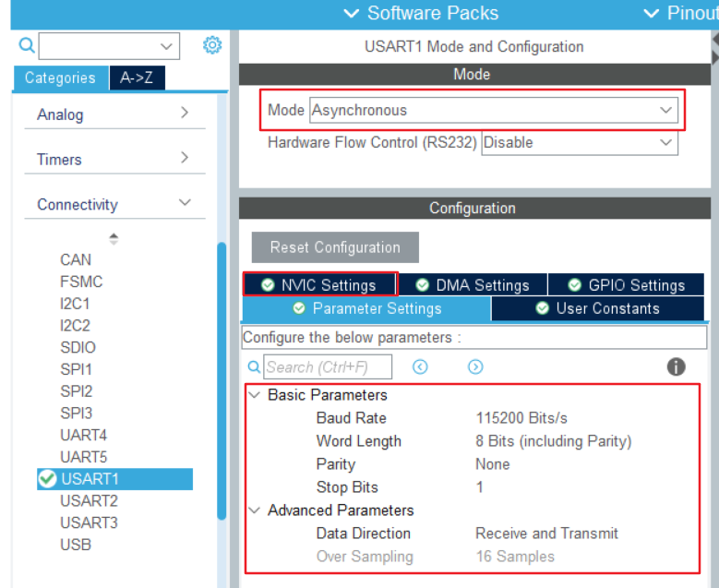
Task: Open DMA Settings tab
Action: pyautogui.click(x=473, y=285)
